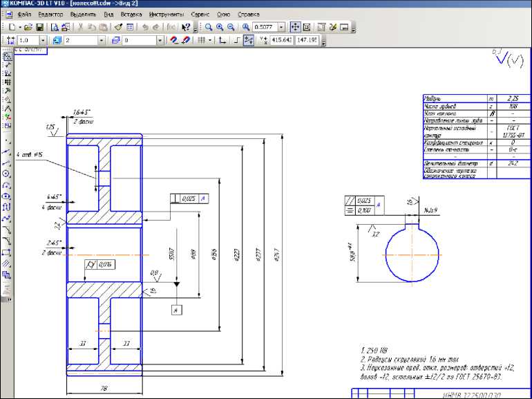Image resolution: width=532 pixels, height=399 pixels.
Task: Click the Сервис menu item
Action: tap(201, 14)
